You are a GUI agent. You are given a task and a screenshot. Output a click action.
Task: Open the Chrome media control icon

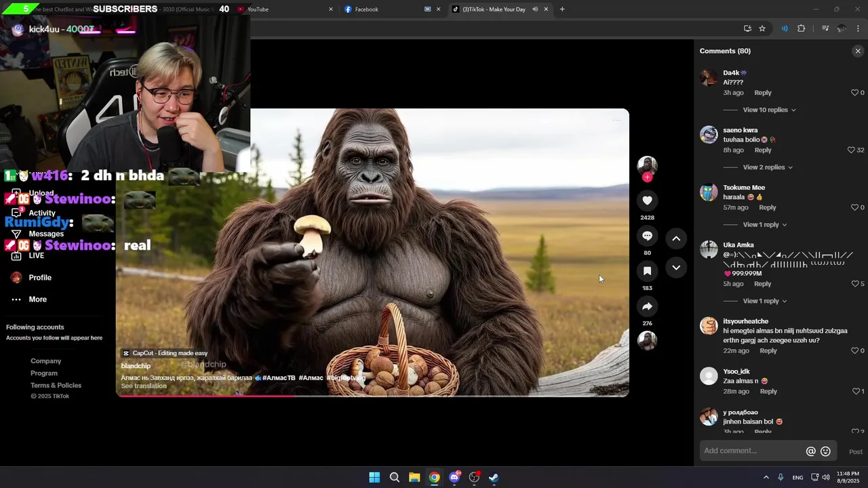coord(825,28)
